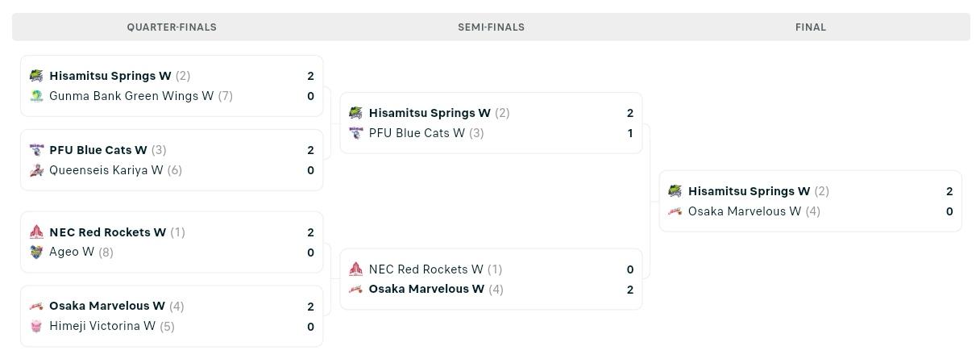
Task: Click Hisamitsu Springs semi-final score 2
Action: pyautogui.click(x=630, y=114)
